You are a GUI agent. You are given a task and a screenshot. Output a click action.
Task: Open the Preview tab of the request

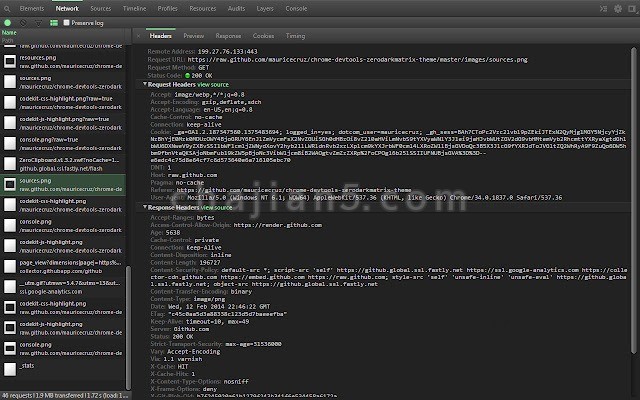pyautogui.click(x=193, y=34)
